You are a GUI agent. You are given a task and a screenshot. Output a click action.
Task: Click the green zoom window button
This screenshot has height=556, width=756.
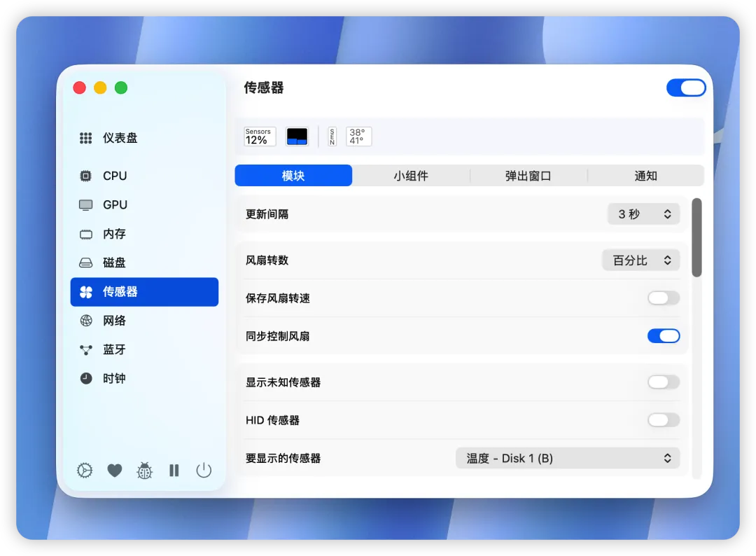point(121,88)
